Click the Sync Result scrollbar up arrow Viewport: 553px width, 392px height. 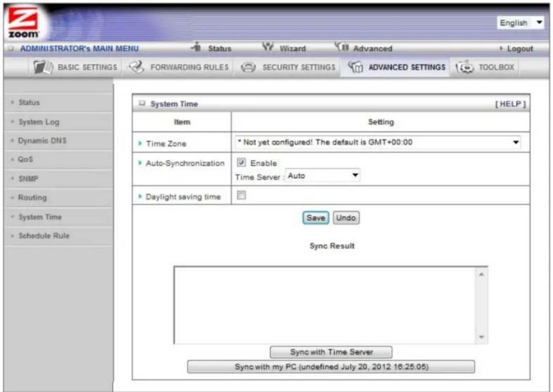481,274
